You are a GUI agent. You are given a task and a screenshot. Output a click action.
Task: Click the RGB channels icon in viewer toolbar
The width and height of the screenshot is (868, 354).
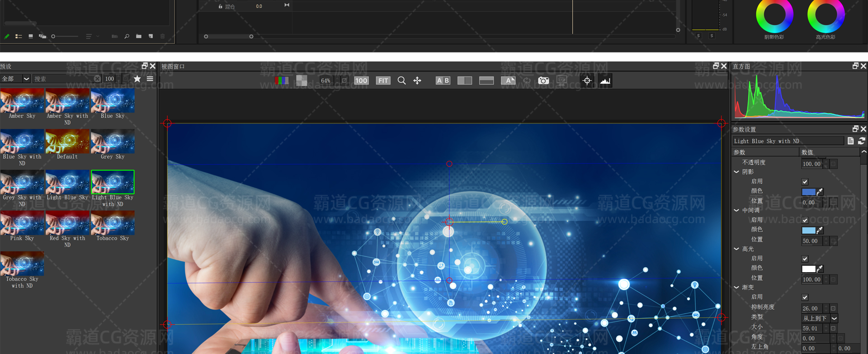(x=281, y=80)
